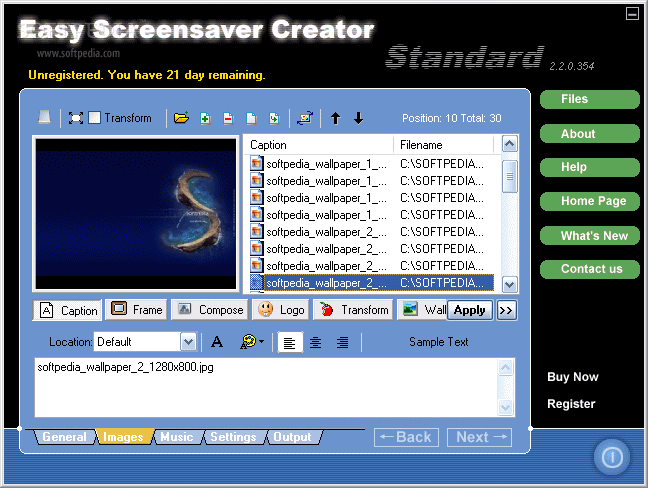Image resolution: width=648 pixels, height=488 pixels.
Task: Click the remove image file icon
Action: point(228,119)
